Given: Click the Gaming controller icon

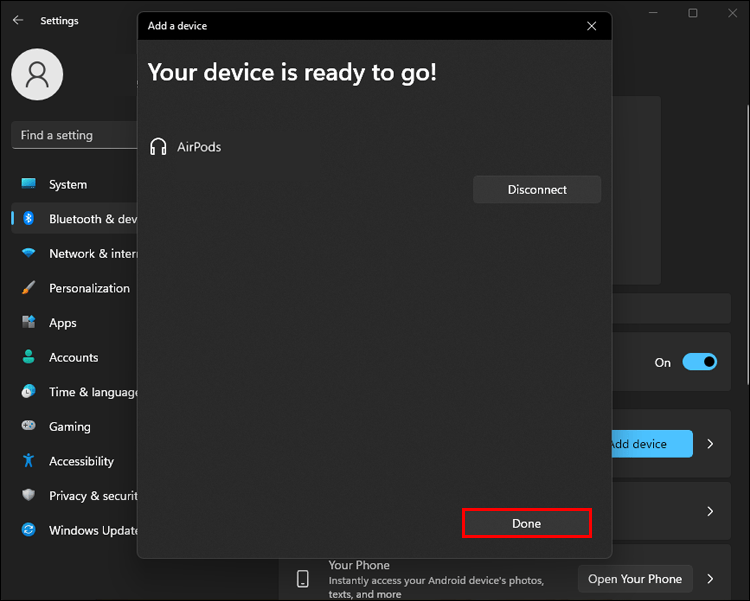Looking at the screenshot, I should click(x=29, y=425).
